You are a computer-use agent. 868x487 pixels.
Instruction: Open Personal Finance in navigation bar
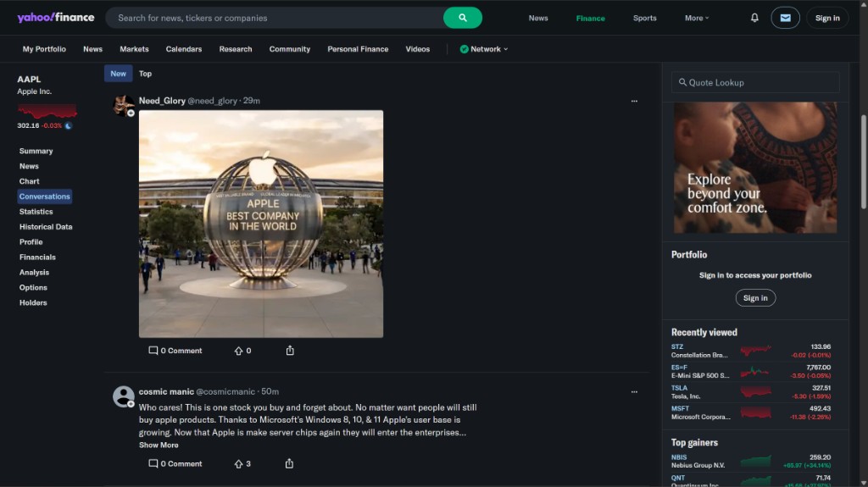(358, 49)
